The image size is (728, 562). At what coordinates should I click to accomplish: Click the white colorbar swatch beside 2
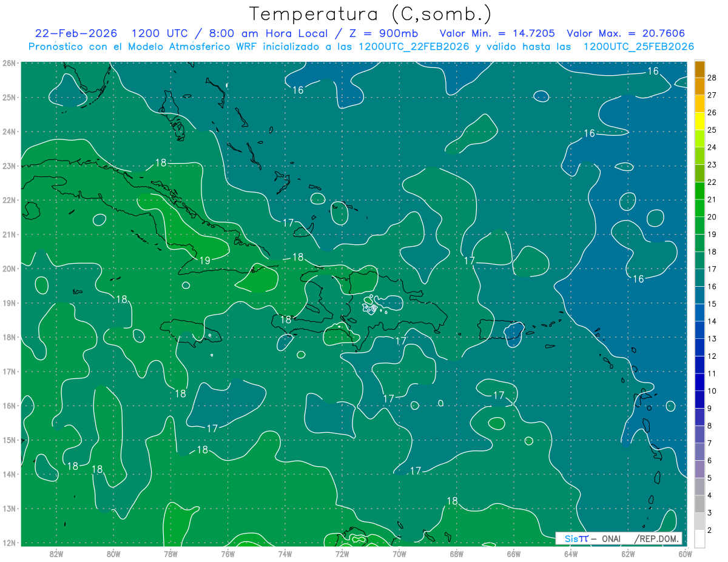click(x=699, y=538)
